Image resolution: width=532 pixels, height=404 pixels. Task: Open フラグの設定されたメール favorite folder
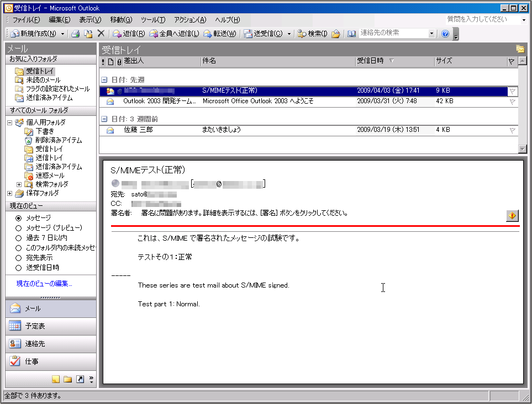click(x=52, y=89)
